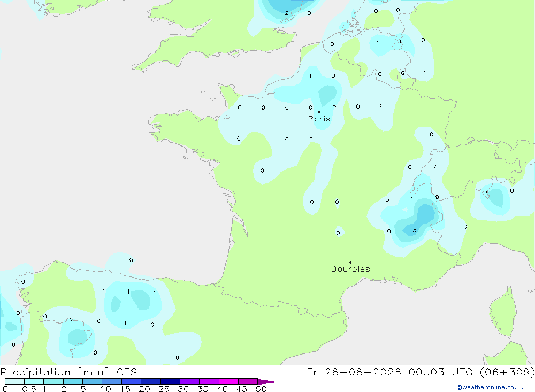The width and height of the screenshot is (535, 392).
Task: Select the 40–45 mm magenta legend swatch
Action: [x=228, y=381]
